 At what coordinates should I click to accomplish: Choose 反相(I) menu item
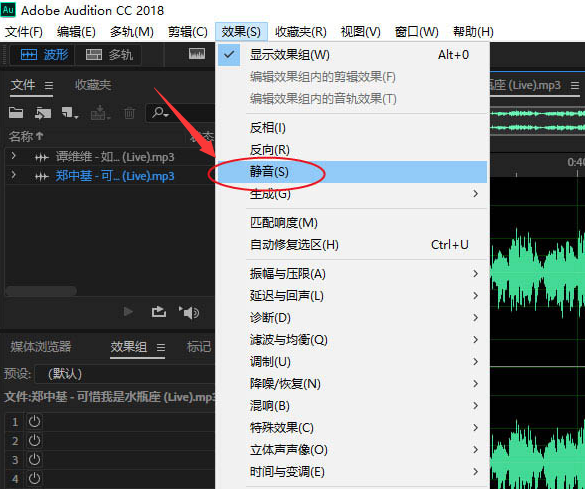[x=352, y=128]
